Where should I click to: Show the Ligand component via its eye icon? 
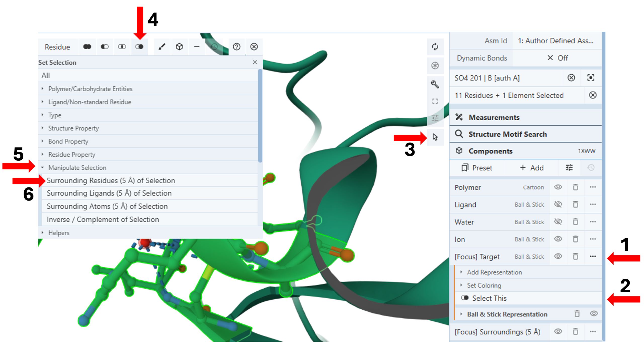558,205
